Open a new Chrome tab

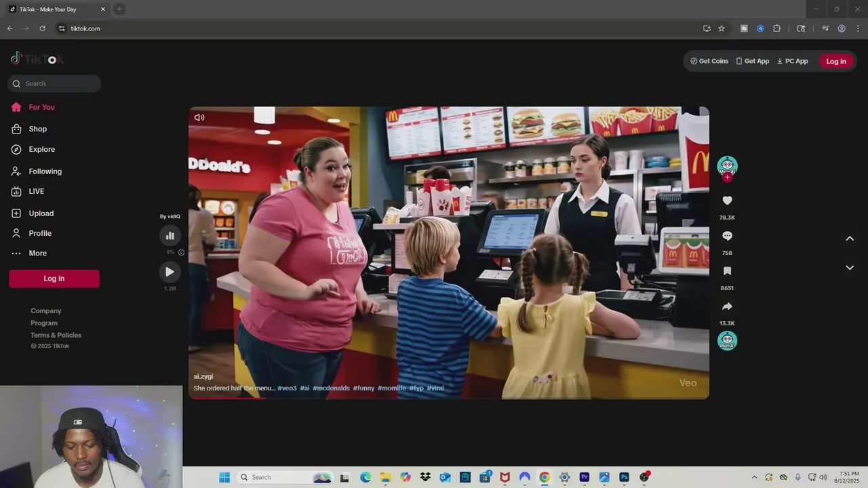tap(119, 9)
